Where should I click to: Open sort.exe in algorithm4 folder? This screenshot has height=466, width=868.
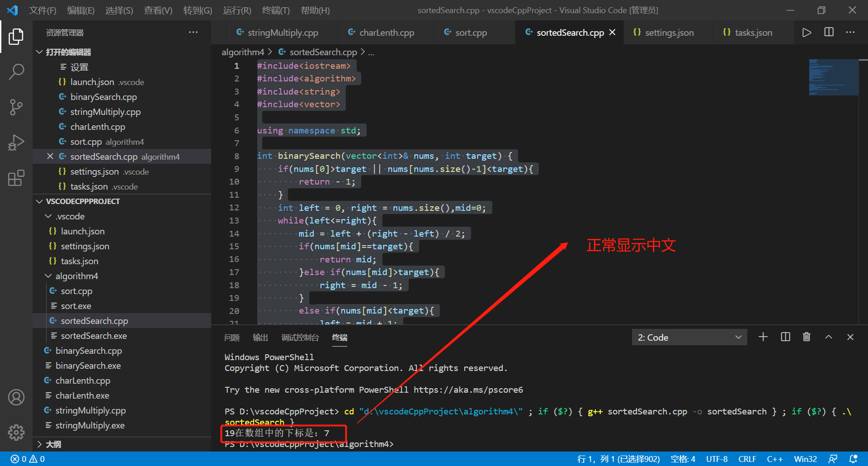pos(122,306)
